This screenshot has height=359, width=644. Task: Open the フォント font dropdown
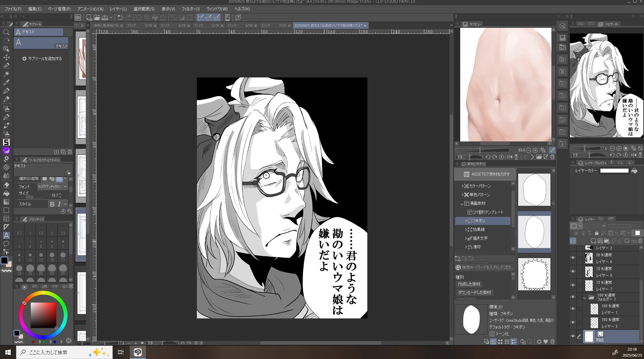point(52,187)
